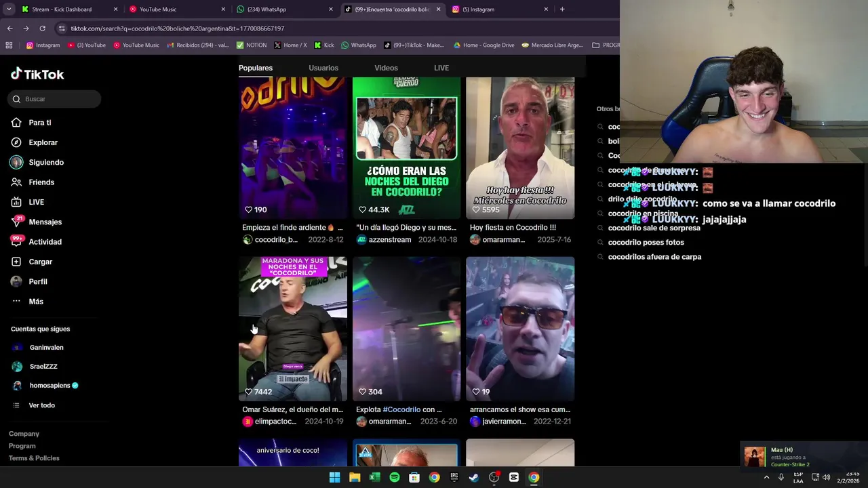Image resolution: width=868 pixels, height=488 pixels.
Task: Open Excel from the taskbar
Action: (x=374, y=477)
